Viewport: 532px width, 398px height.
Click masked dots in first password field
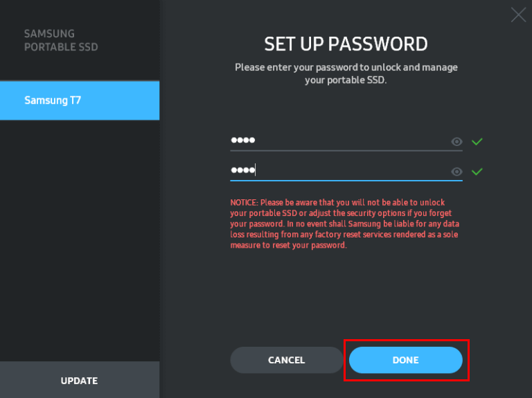coord(243,141)
